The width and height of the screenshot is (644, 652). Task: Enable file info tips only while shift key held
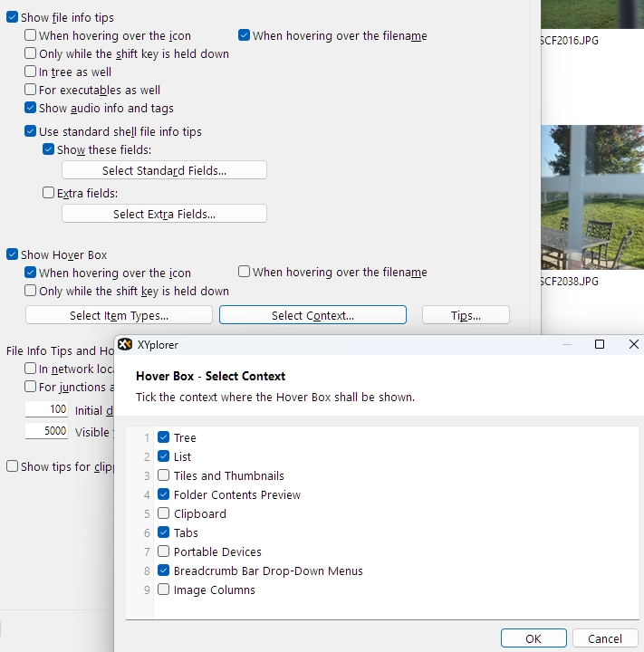[31, 53]
